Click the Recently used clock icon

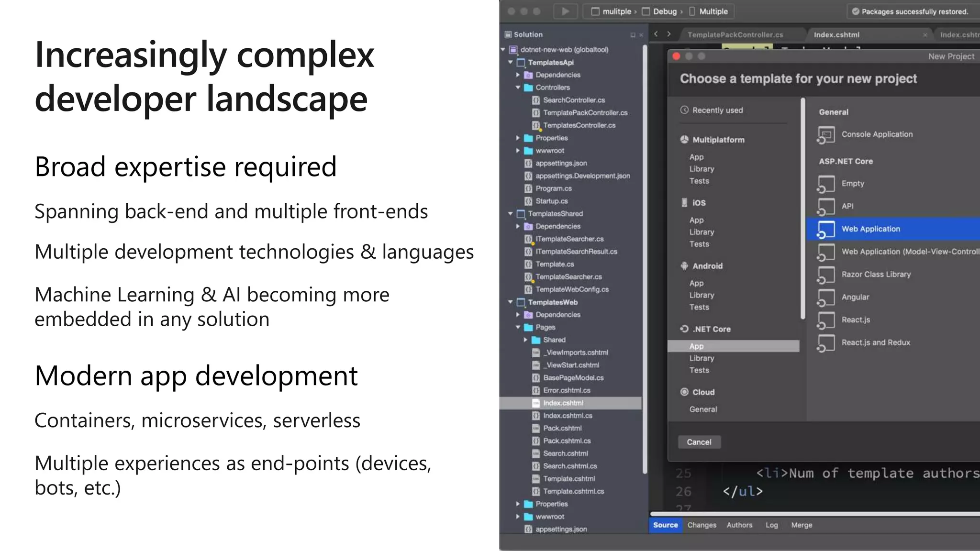(x=684, y=110)
